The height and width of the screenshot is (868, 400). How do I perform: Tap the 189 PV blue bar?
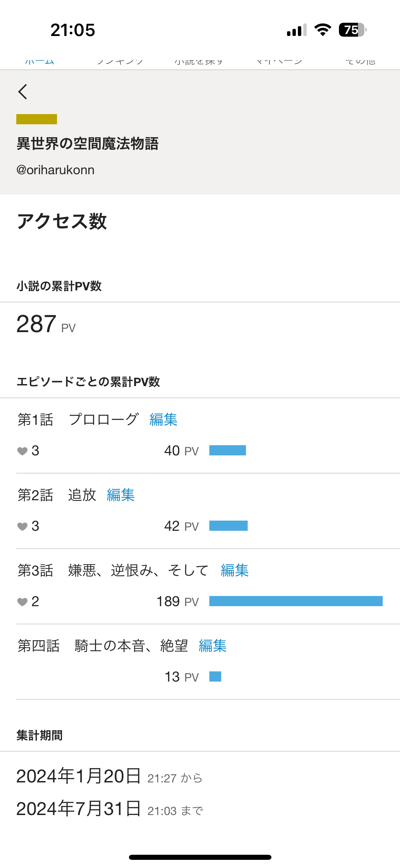(296, 601)
